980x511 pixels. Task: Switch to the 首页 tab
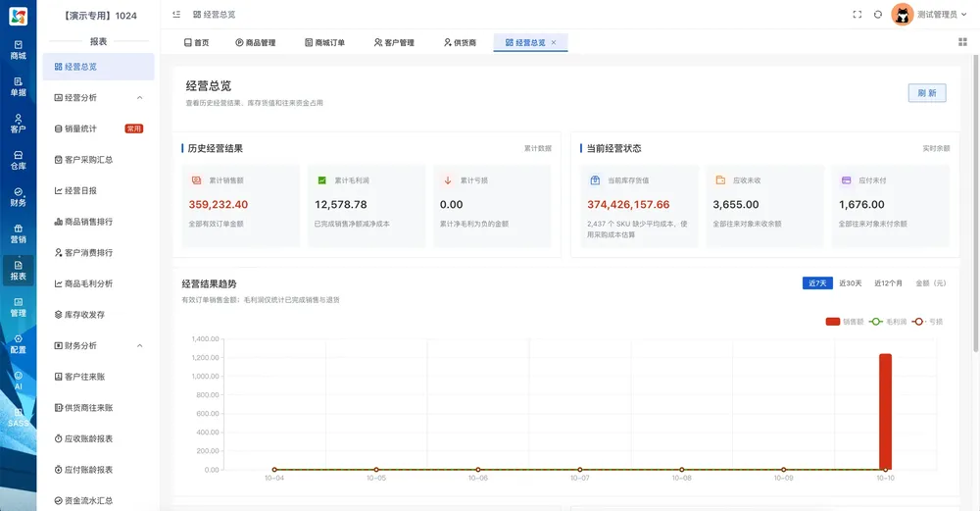tap(196, 42)
